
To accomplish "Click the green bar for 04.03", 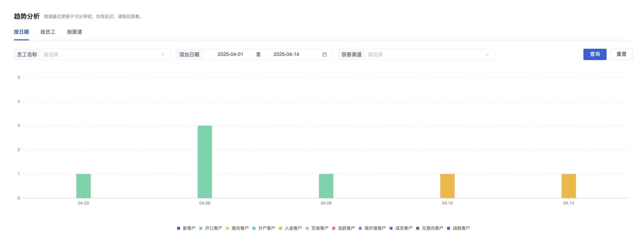I will (83, 186).
